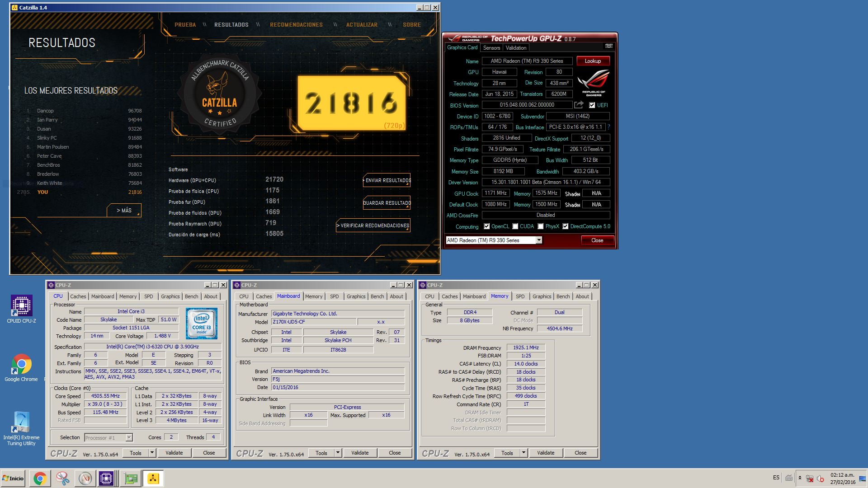Click the Catzilla Certified badge
The image size is (868, 488).
[220, 93]
